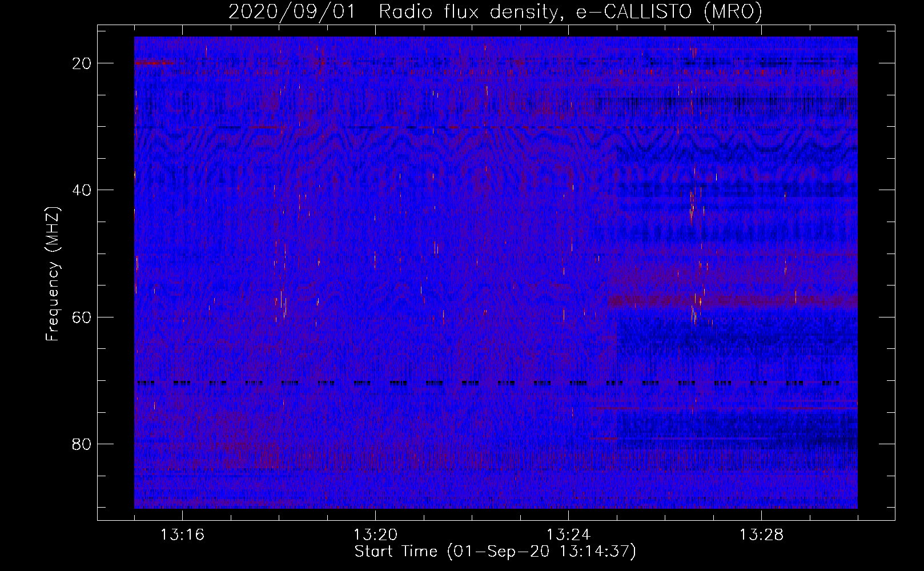Click the 60 MHz frequency tick label
This screenshot has width=924, height=571.
click(x=82, y=317)
